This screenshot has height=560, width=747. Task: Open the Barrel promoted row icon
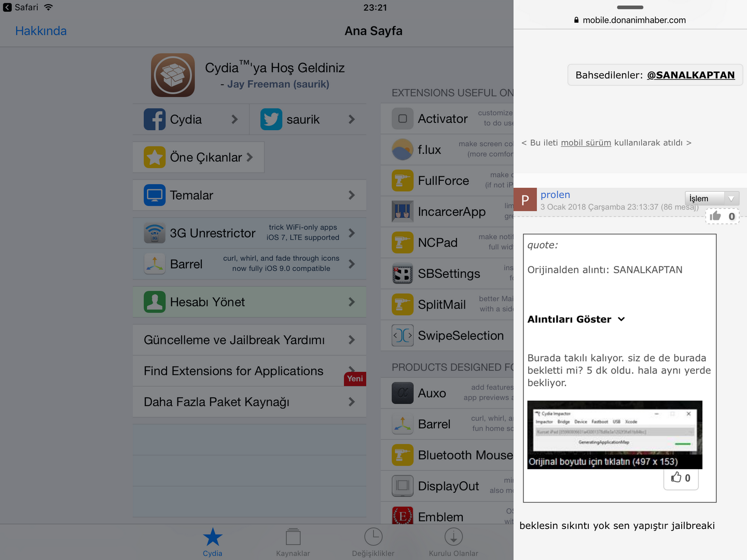[155, 264]
